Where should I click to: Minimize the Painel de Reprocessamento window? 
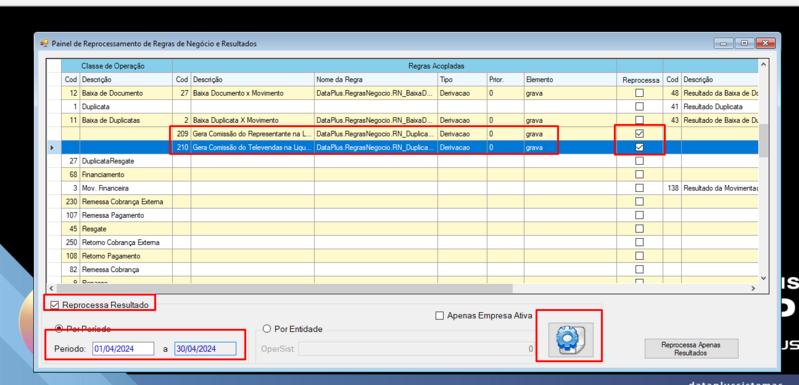(722, 43)
